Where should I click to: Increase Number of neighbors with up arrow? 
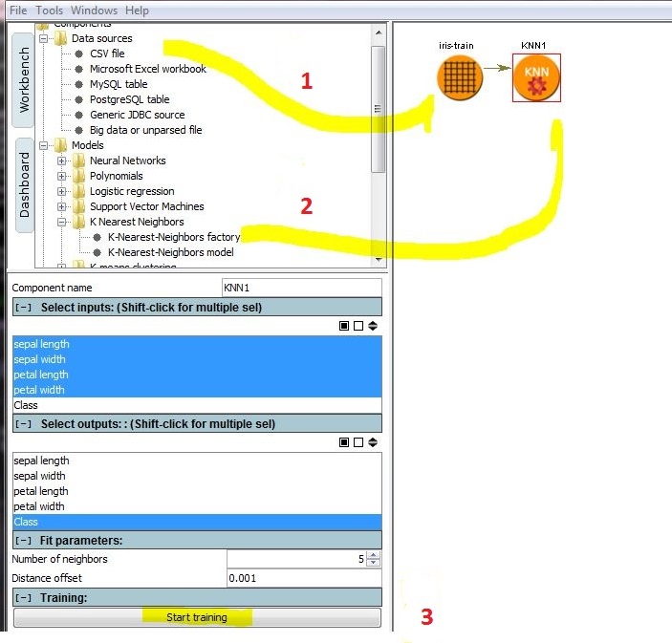(x=373, y=555)
